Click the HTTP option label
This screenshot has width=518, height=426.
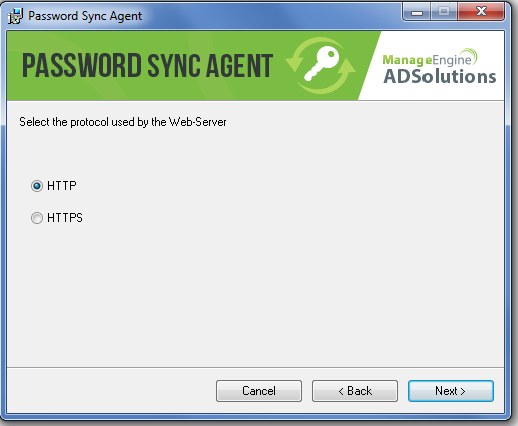[x=62, y=185]
